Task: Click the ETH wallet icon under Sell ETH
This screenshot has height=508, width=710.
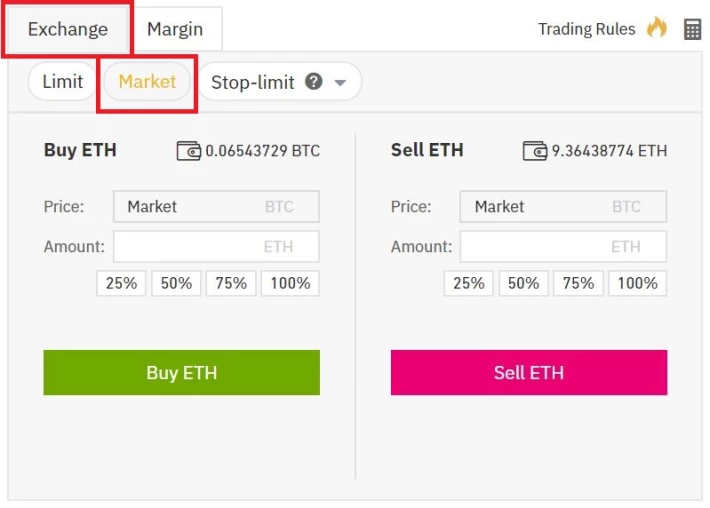Action: (535, 151)
